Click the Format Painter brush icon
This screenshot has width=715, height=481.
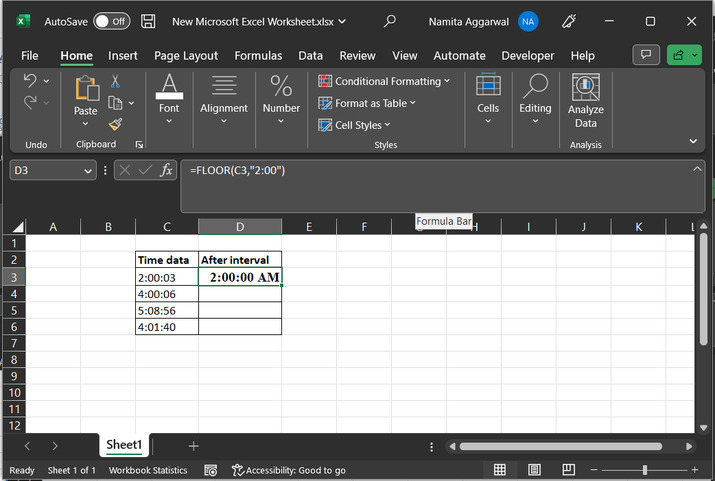tap(115, 124)
